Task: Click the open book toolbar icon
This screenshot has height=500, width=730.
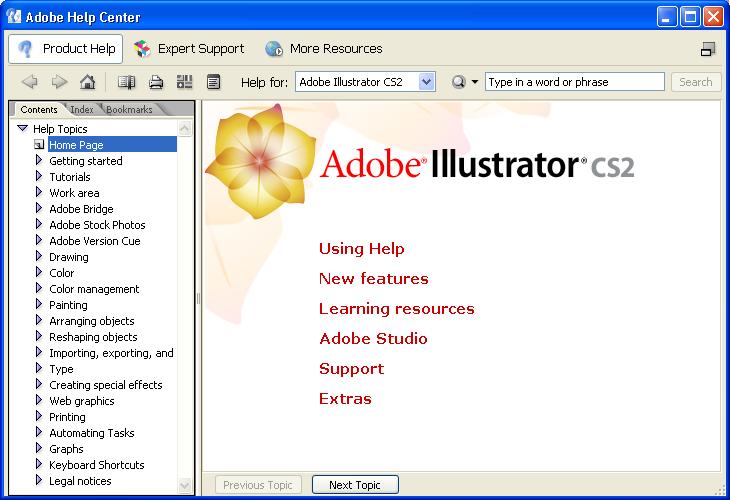Action: click(x=126, y=82)
